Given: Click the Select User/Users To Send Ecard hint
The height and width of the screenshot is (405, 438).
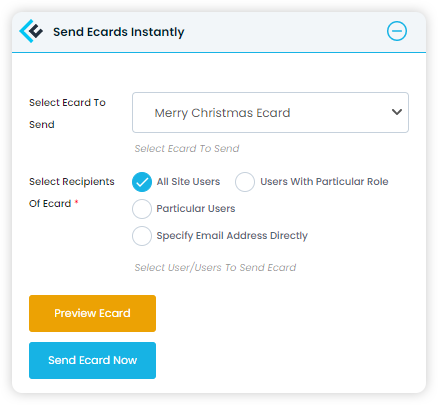Looking at the screenshot, I should coord(215,267).
